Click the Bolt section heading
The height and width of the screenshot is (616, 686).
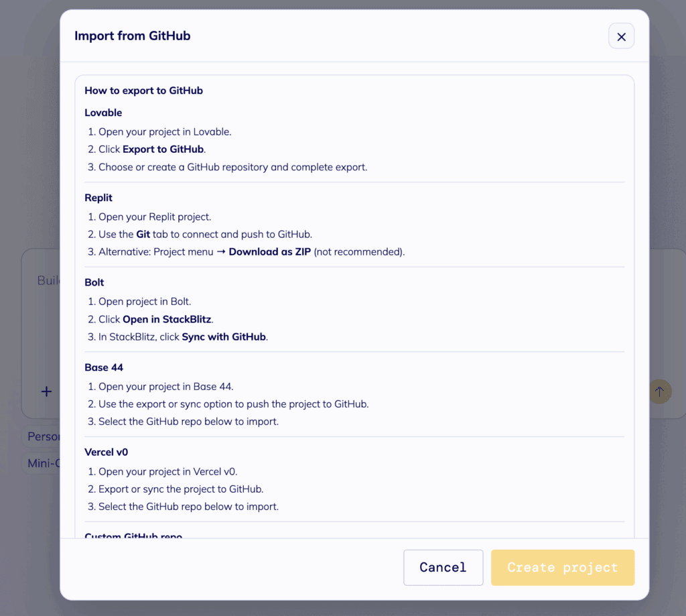pyautogui.click(x=94, y=282)
